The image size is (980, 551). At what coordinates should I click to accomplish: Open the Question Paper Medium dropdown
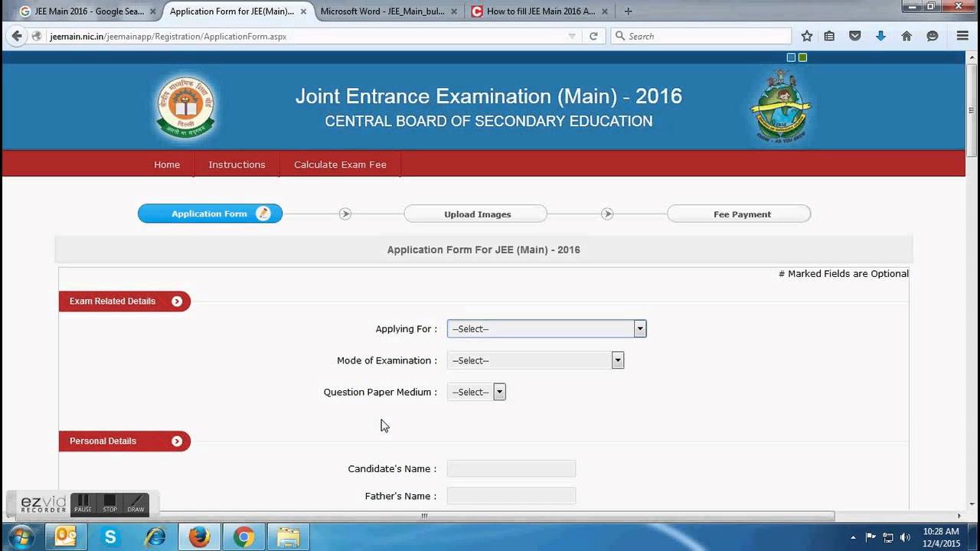[476, 392]
